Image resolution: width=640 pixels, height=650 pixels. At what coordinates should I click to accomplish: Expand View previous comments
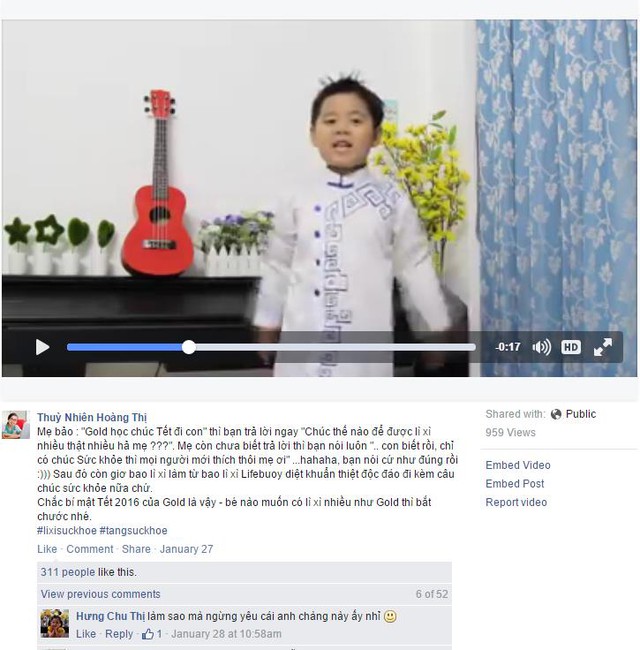pyautogui.click(x=100, y=594)
